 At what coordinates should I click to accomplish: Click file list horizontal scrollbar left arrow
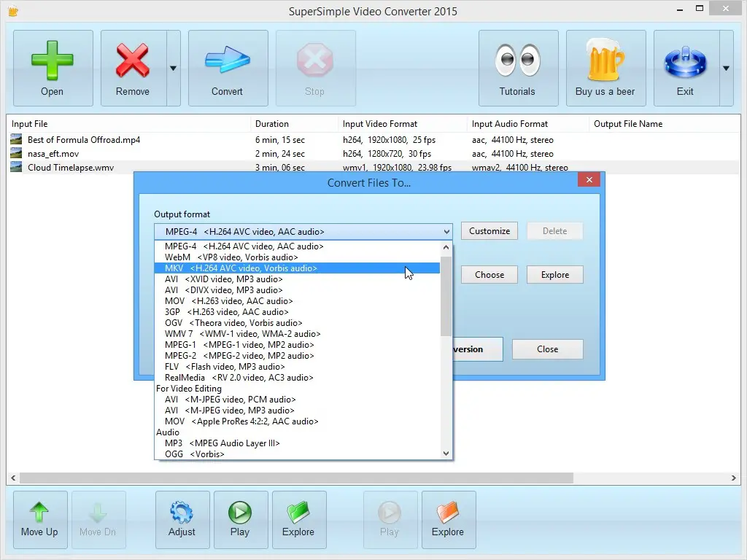[x=13, y=478]
